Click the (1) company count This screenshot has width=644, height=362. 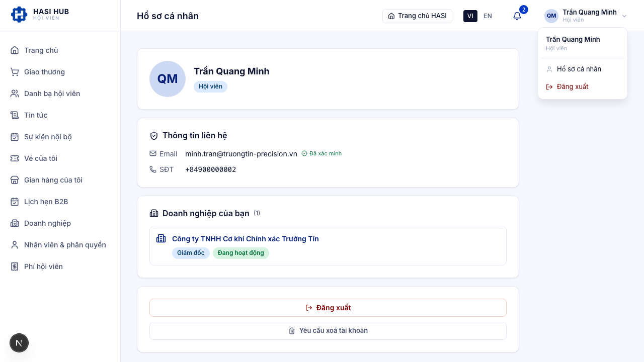click(257, 213)
